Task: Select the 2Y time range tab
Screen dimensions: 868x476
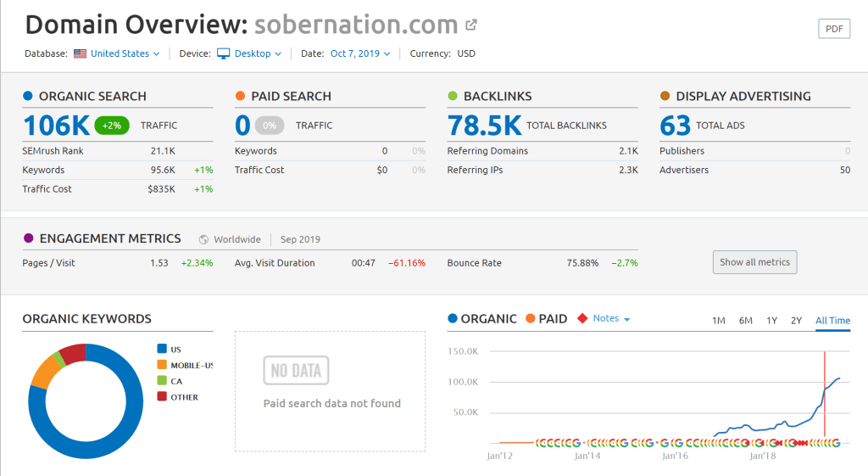Action: point(796,320)
